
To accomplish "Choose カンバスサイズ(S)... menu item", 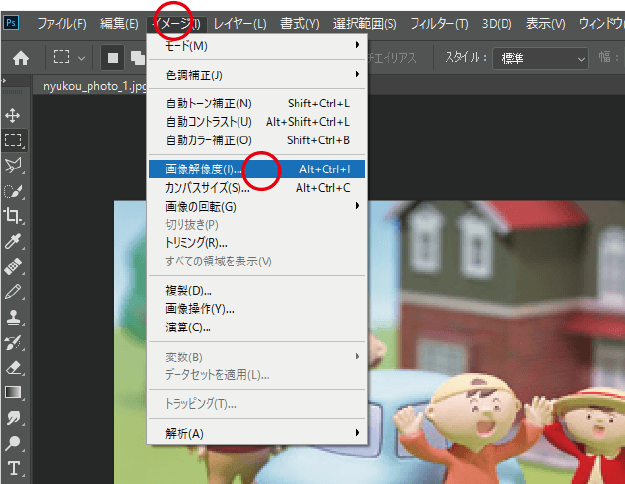I will tap(257, 187).
